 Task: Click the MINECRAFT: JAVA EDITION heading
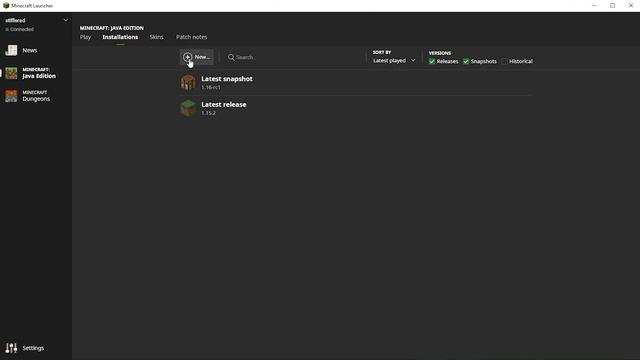click(x=111, y=28)
